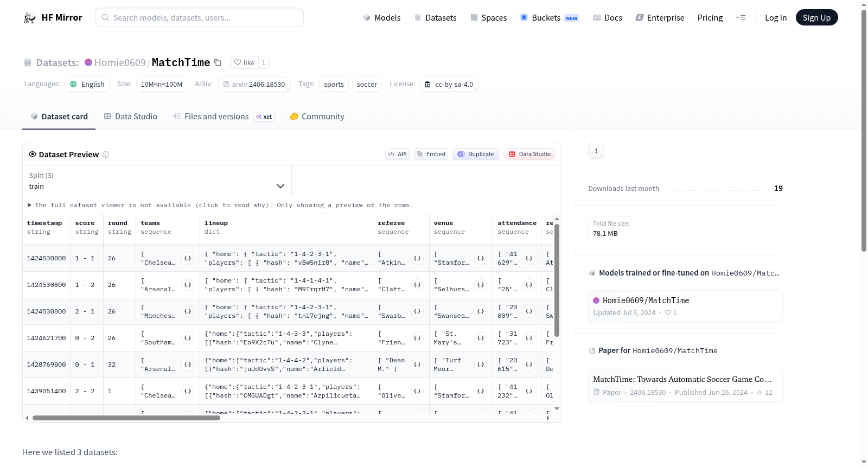Viewport: 868px width, 467px height.
Task: Open the Homie0609/MatchTime model card
Action: tap(685, 306)
